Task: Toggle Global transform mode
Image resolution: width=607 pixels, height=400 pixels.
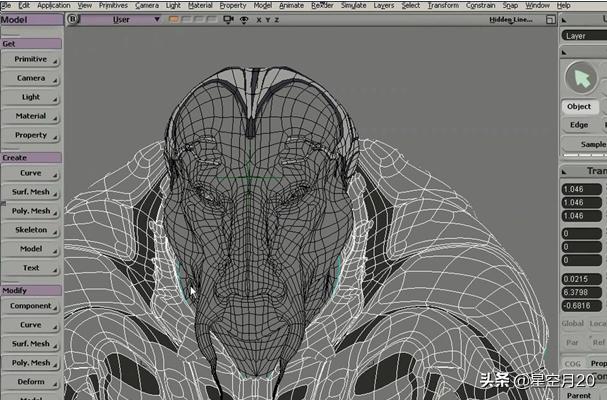Action: (573, 323)
